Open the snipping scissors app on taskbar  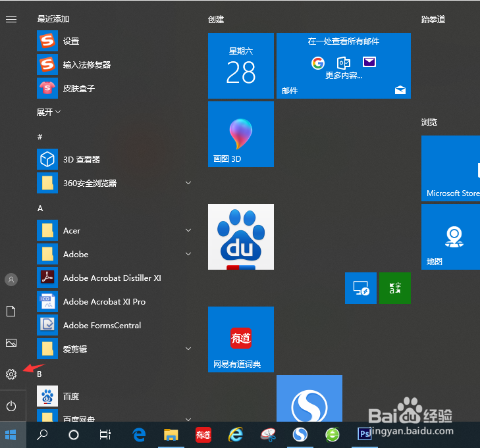268,435
